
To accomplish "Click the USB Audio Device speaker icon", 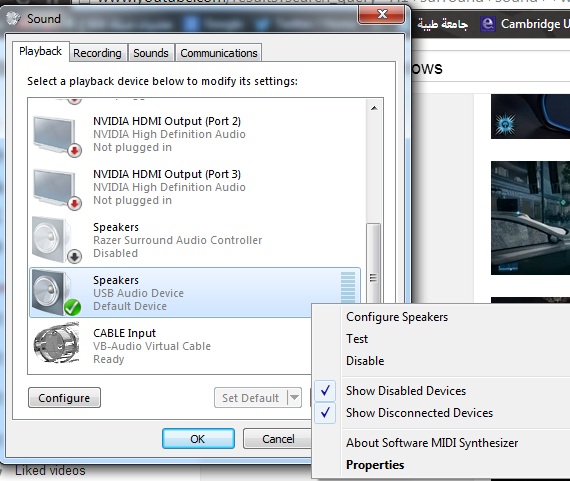I will (56, 293).
